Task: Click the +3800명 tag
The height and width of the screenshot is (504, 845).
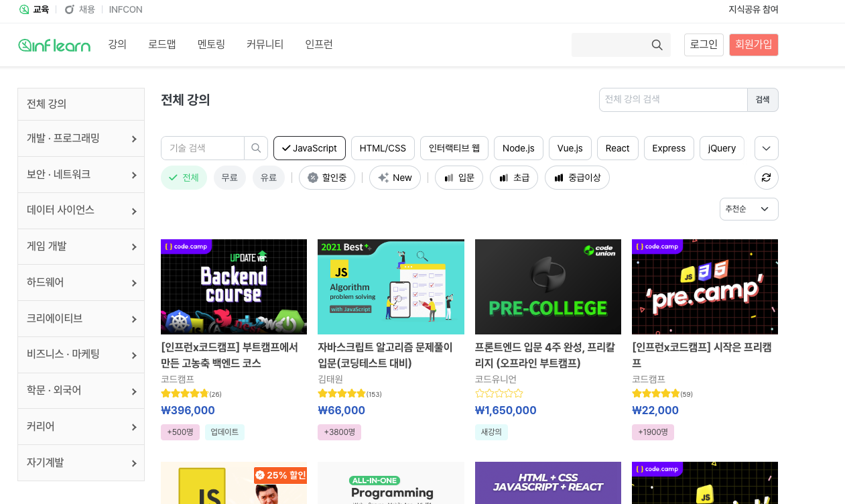Action: coord(339,432)
